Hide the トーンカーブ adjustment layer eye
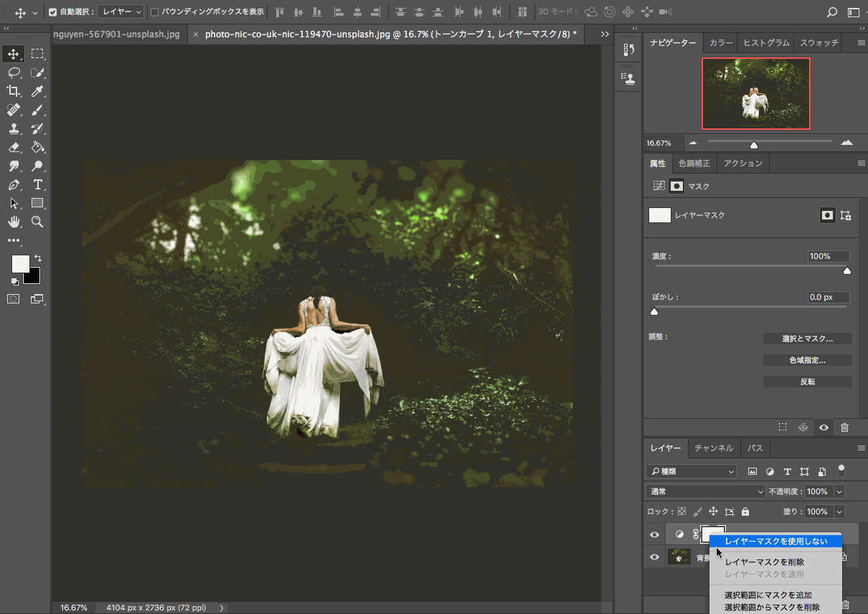This screenshot has height=614, width=868. pyautogui.click(x=654, y=534)
